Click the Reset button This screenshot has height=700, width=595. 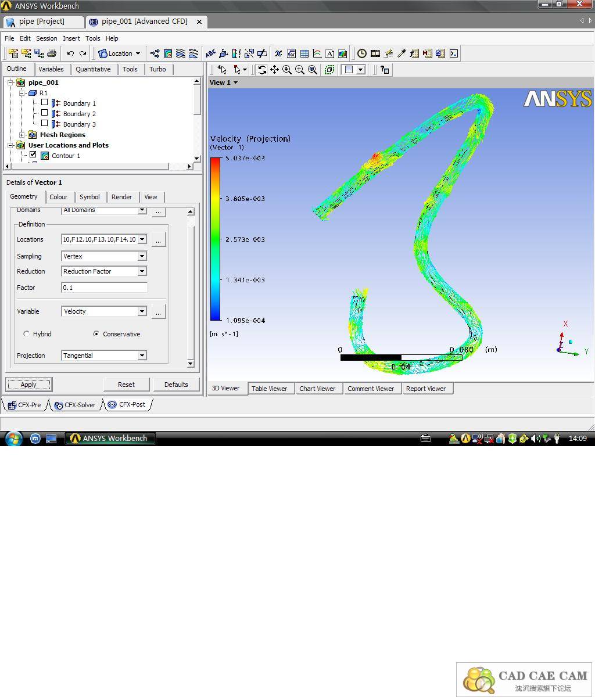coord(126,385)
